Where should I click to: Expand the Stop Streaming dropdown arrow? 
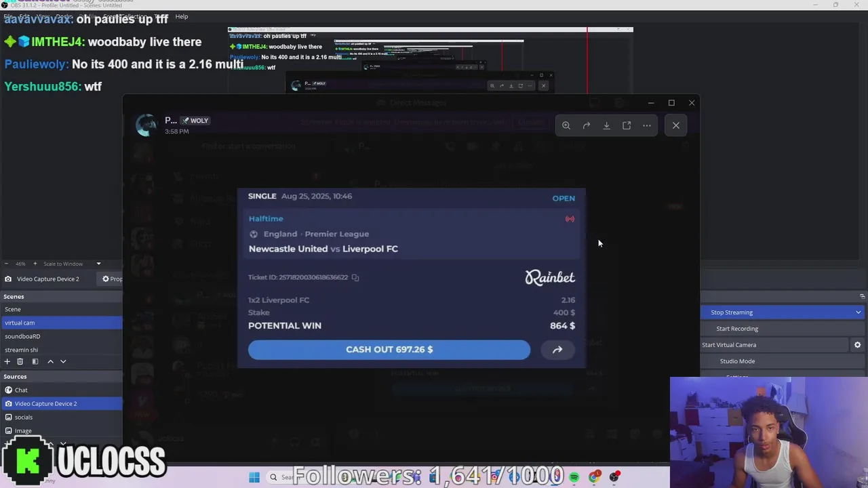[x=859, y=312]
